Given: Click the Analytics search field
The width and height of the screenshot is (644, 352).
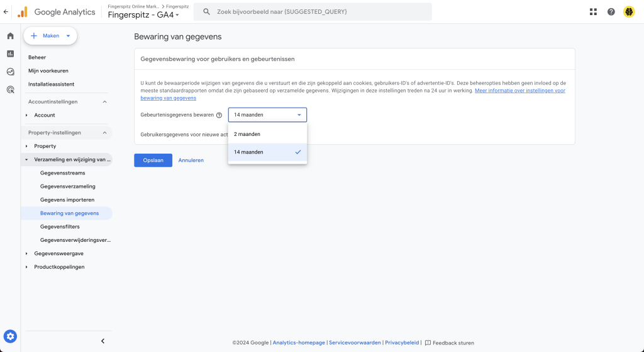Looking at the screenshot, I should click(313, 12).
